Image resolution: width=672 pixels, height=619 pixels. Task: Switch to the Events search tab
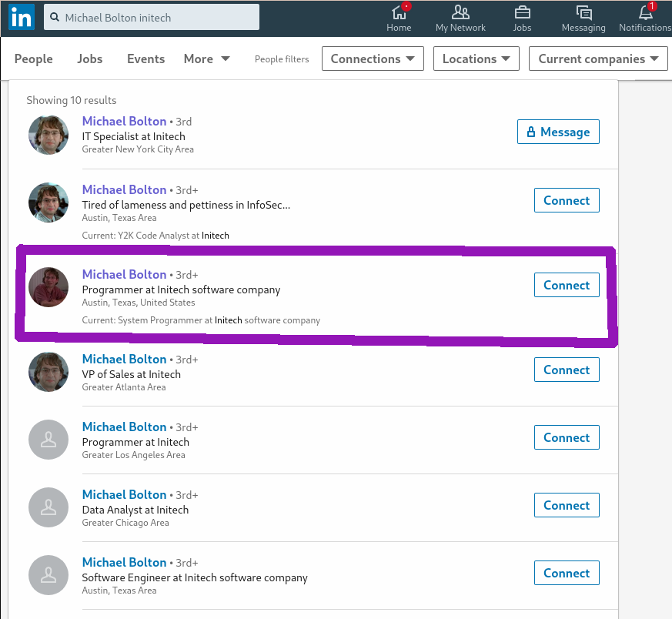[x=145, y=59]
